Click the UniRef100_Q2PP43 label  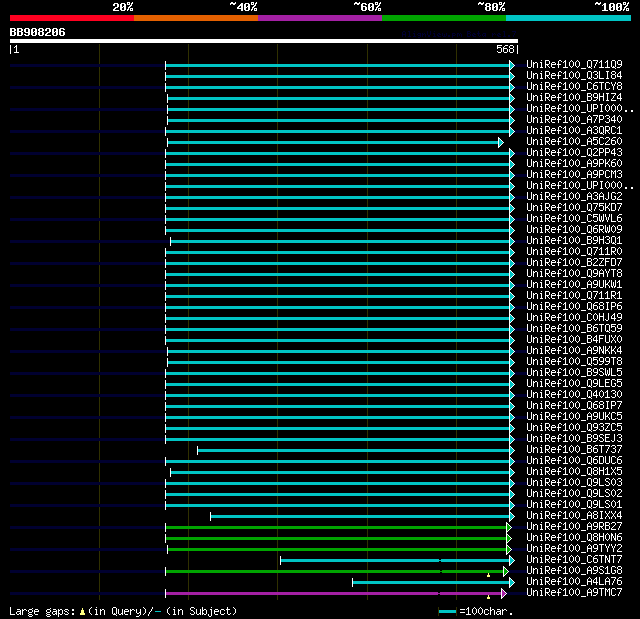[574, 153]
